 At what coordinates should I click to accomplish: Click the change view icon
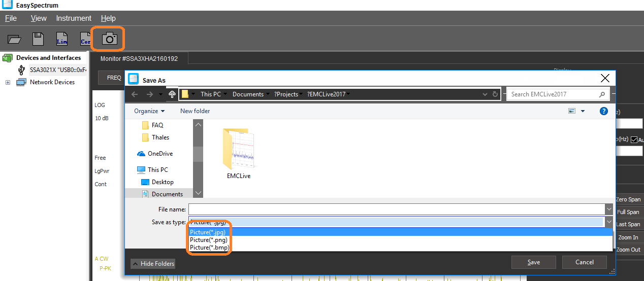[572, 111]
